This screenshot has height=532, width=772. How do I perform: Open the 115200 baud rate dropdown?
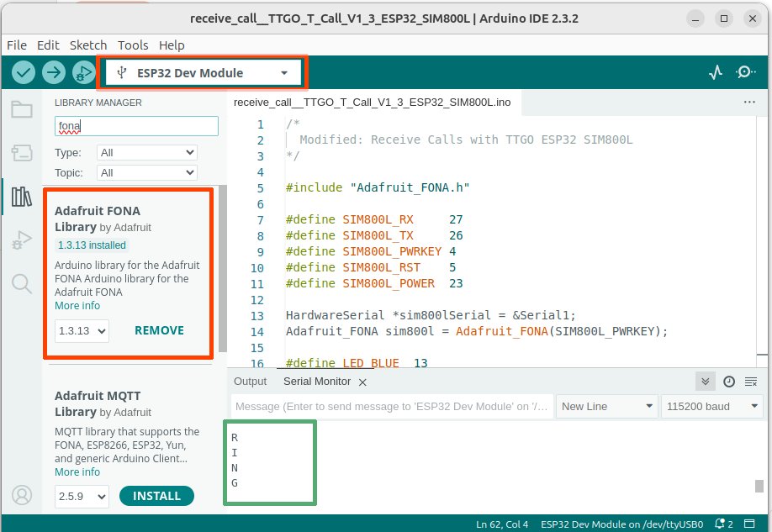(711, 407)
